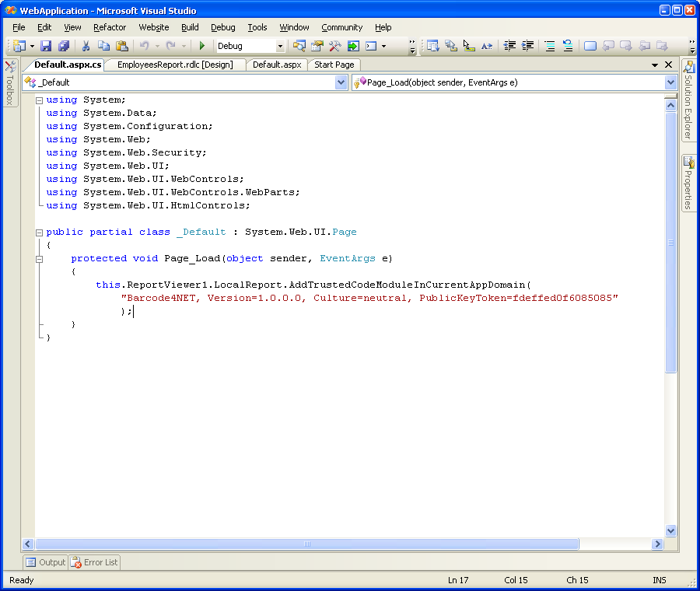Open the Toolbox side panel

pos(10,83)
